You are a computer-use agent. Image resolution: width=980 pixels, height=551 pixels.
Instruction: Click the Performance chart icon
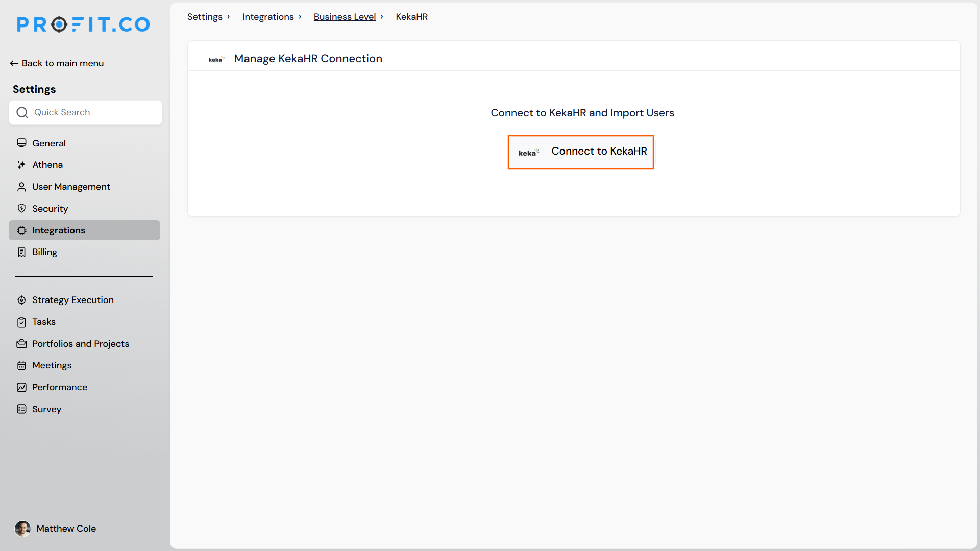(x=21, y=387)
